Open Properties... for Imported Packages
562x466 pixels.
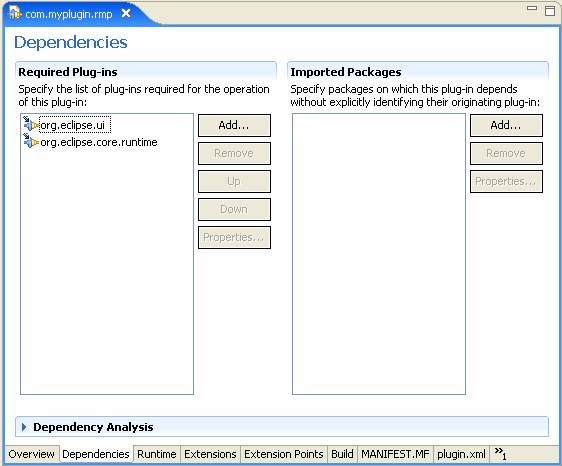(506, 181)
